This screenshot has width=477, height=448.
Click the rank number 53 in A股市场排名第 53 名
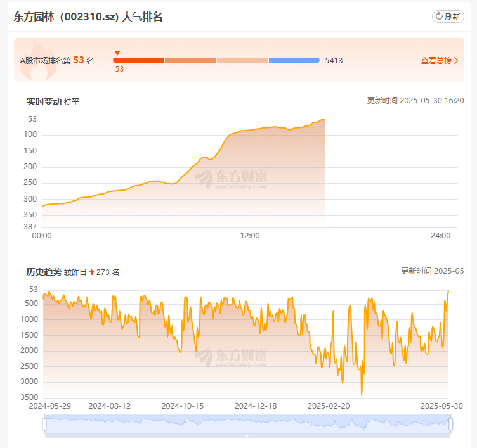tap(79, 60)
